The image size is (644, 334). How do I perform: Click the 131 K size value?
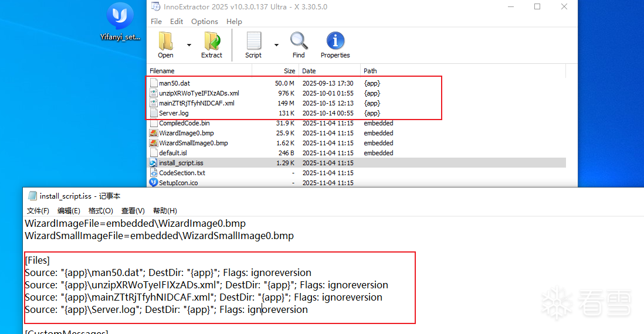tap(287, 113)
